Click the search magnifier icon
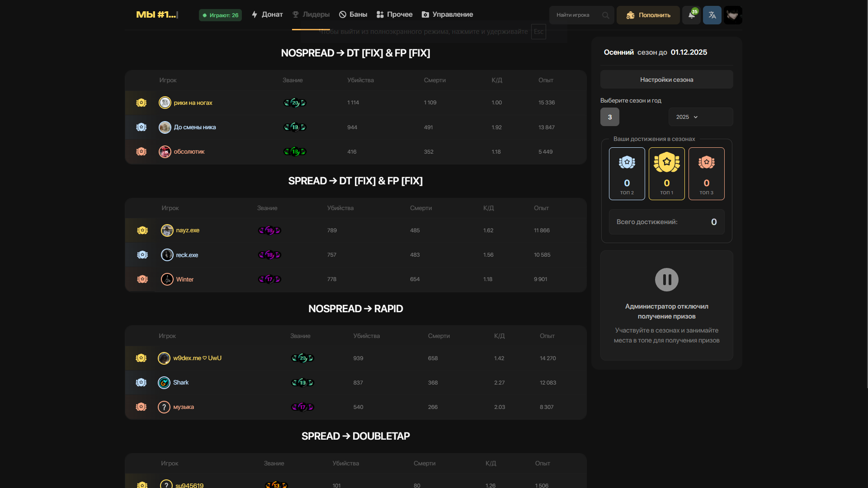The width and height of the screenshot is (868, 488). pyautogui.click(x=606, y=15)
